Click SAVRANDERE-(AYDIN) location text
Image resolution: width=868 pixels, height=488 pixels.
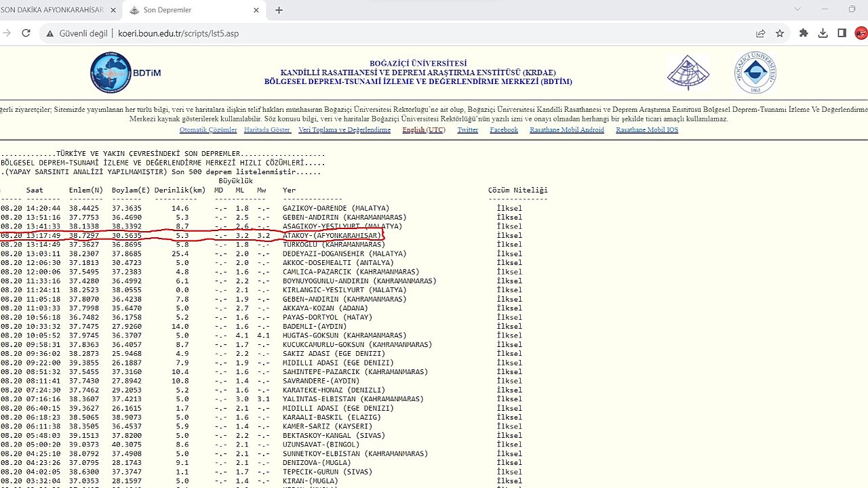click(x=321, y=381)
